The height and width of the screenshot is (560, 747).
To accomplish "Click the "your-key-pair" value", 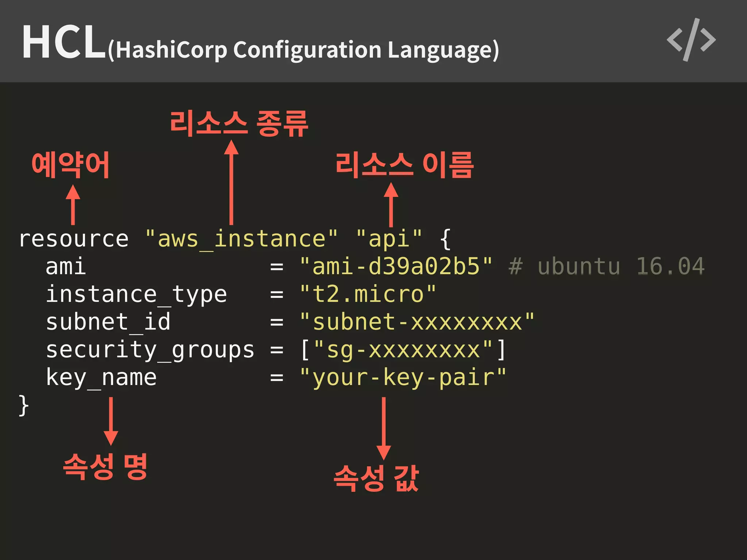I will click(403, 378).
